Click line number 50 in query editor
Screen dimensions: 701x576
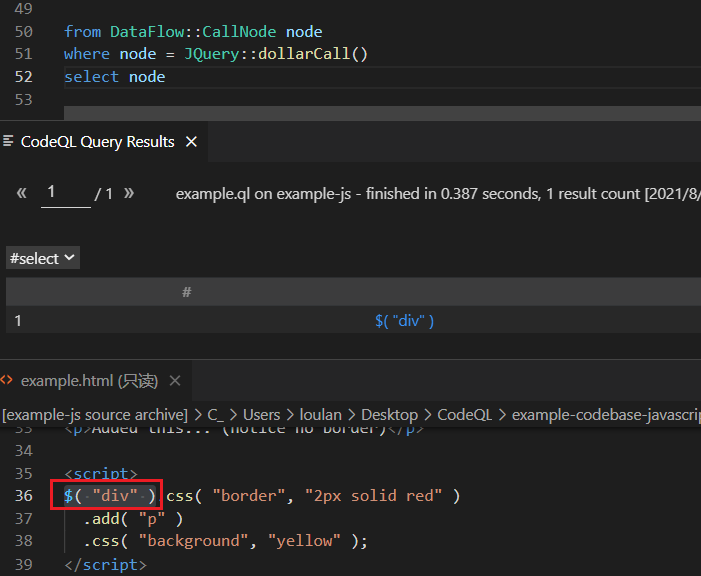[24, 32]
